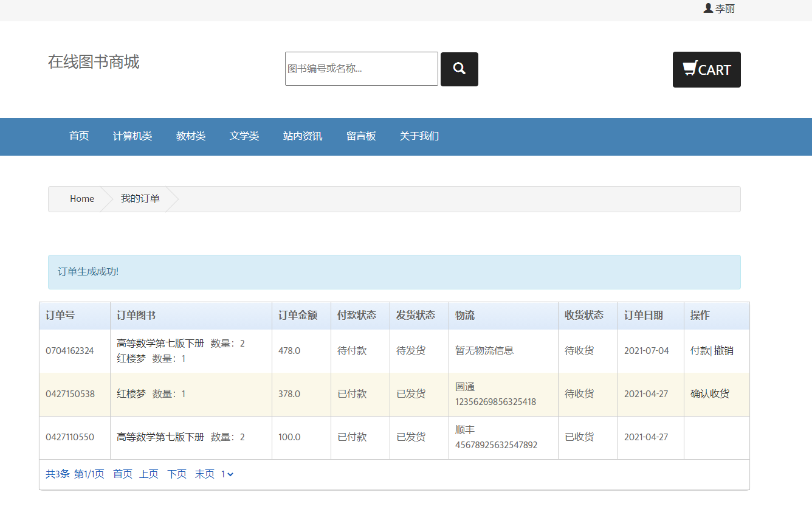Go to 末页 last page link

[x=205, y=474]
